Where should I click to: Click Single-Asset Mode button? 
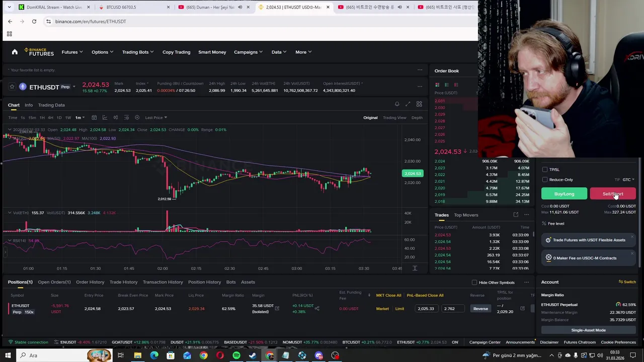pyautogui.click(x=588, y=330)
